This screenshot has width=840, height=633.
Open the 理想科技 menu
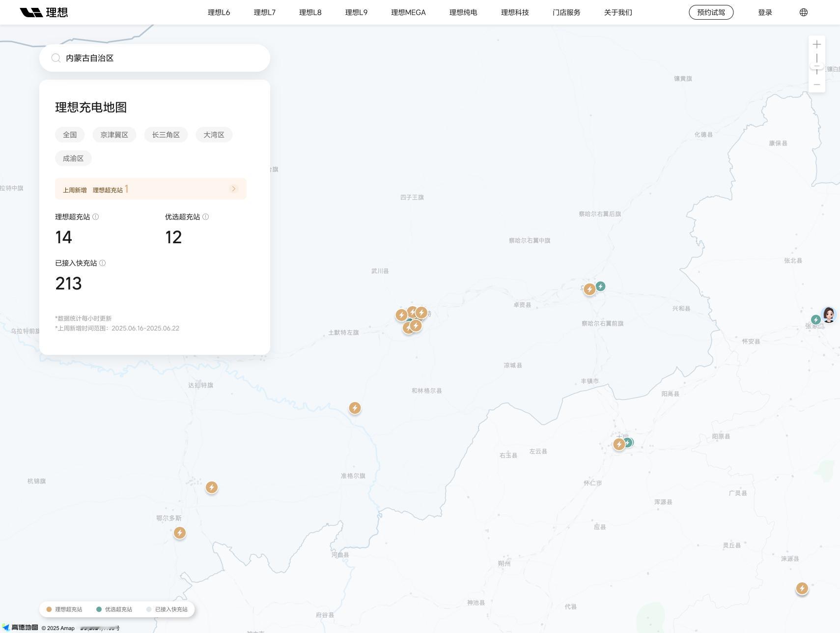pyautogui.click(x=515, y=12)
